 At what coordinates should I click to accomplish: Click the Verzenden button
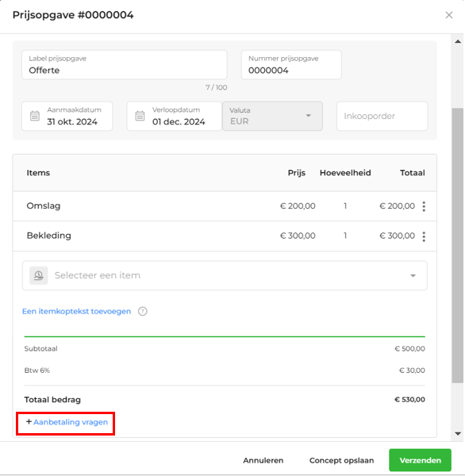(x=420, y=460)
